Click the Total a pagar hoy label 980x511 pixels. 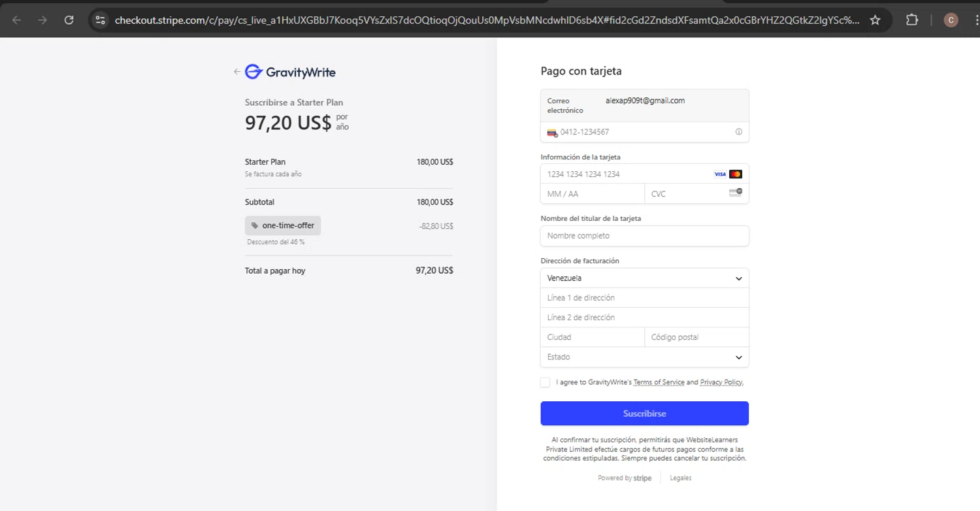click(x=275, y=271)
